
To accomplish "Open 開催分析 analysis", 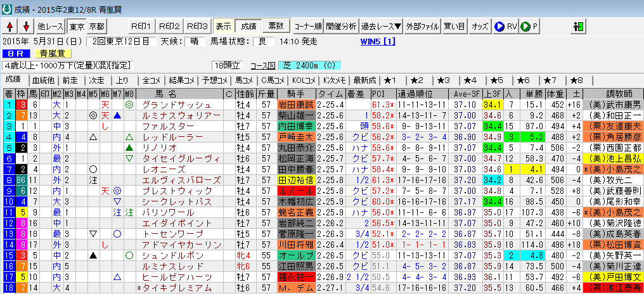I will 341,27.
